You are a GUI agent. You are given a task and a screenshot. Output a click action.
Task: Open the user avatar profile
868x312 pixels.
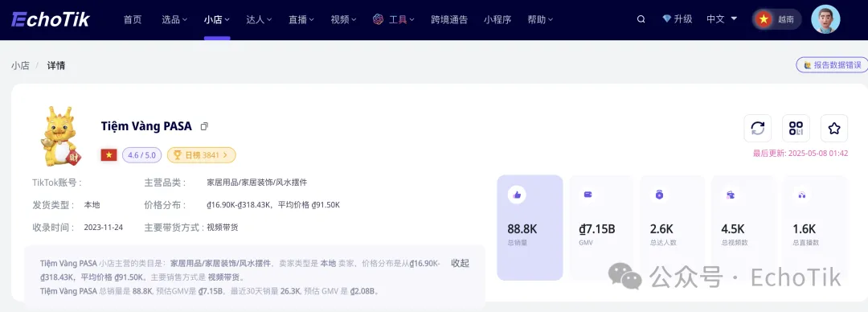tap(825, 19)
